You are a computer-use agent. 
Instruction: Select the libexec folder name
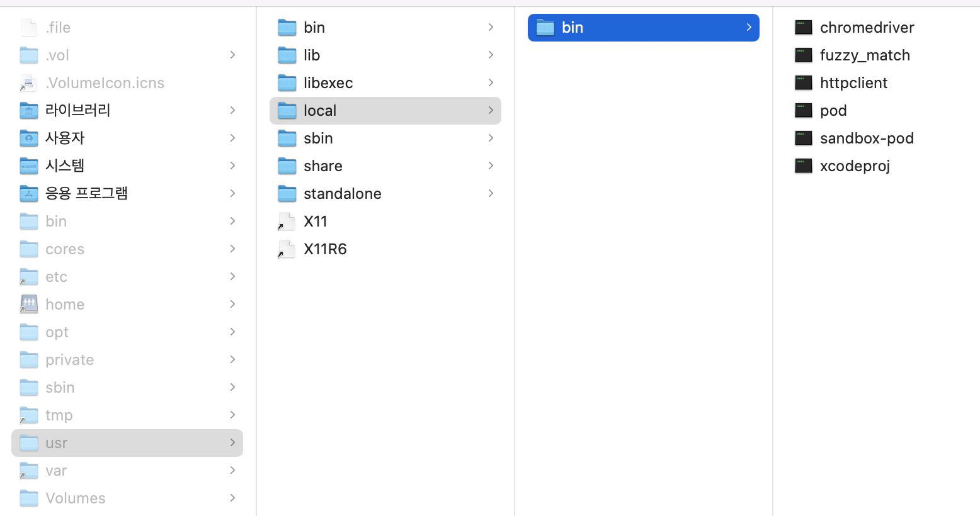(328, 83)
